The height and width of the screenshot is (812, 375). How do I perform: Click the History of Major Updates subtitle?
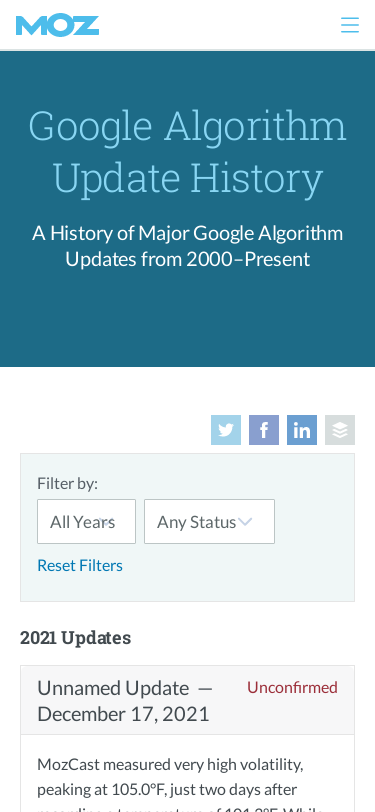(188, 246)
